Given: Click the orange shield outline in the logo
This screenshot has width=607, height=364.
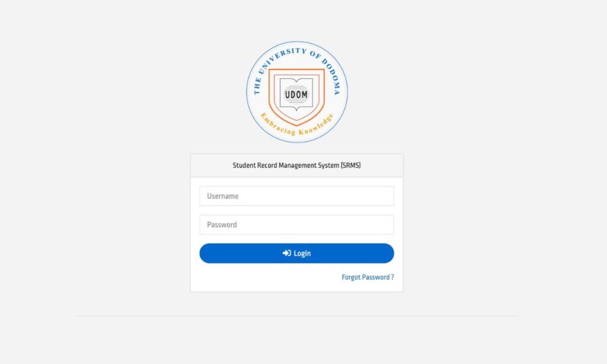Looking at the screenshot, I should [x=297, y=97].
